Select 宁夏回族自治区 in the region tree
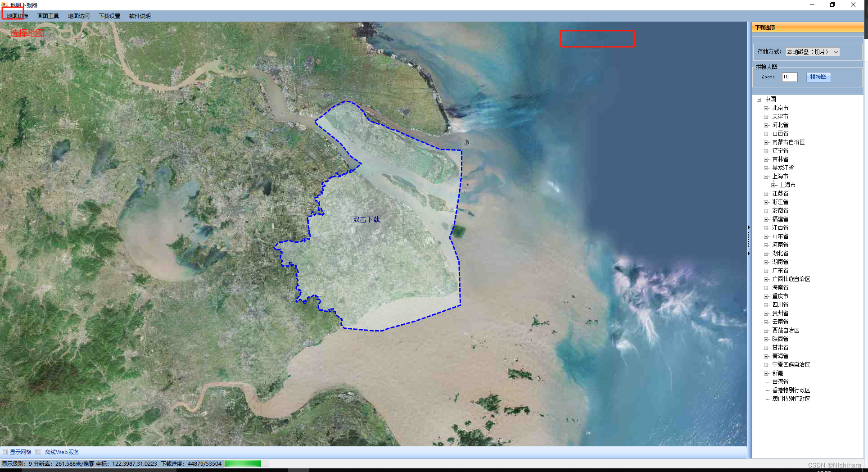Screen dimensions: 868x472 click(791, 365)
